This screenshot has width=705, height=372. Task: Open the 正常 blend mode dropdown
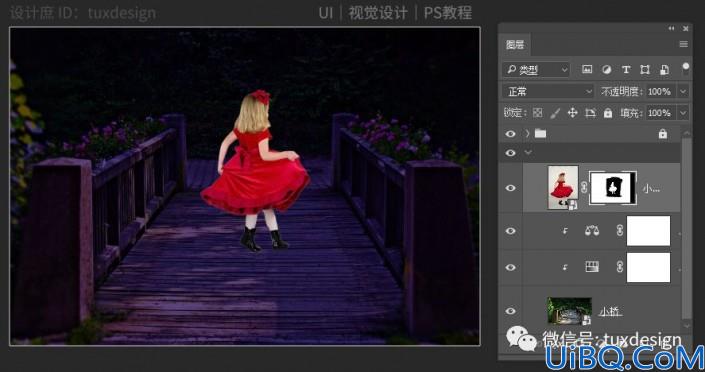548,92
